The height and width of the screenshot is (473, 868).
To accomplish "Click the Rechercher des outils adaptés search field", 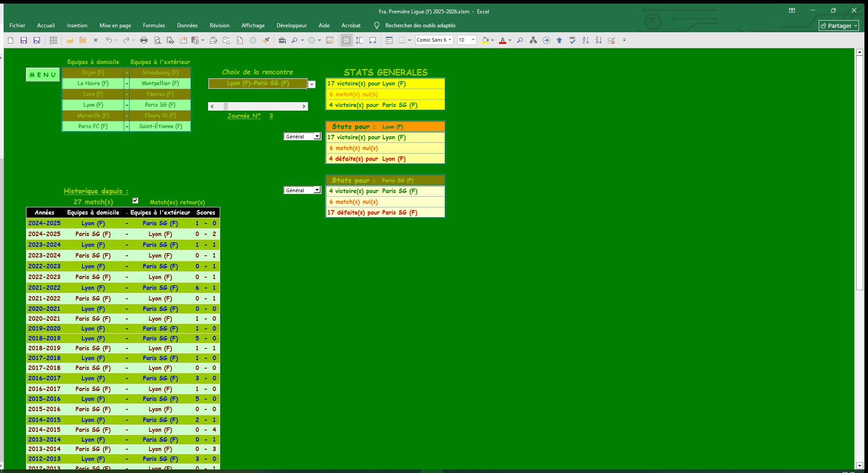I will click(420, 26).
